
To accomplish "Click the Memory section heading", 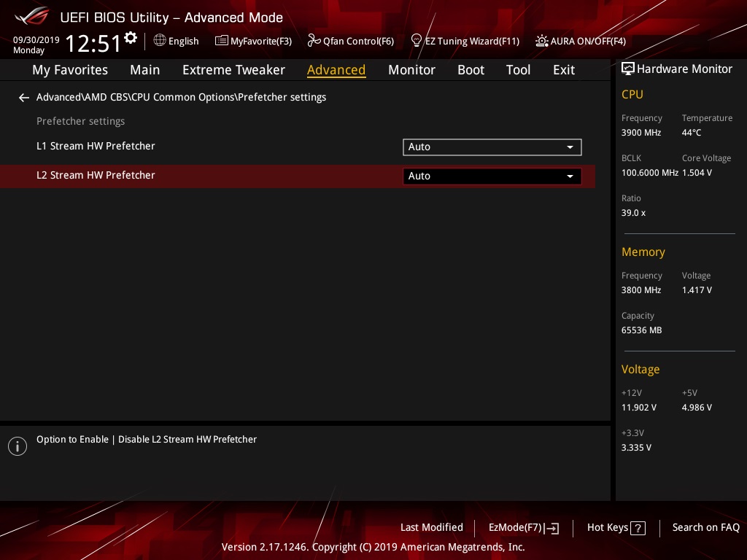I will pyautogui.click(x=643, y=252).
